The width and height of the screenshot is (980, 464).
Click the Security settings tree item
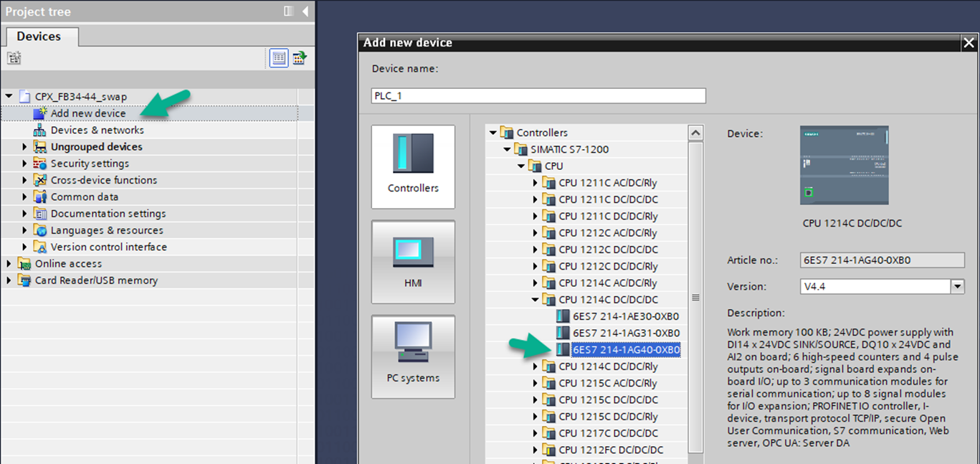90,164
